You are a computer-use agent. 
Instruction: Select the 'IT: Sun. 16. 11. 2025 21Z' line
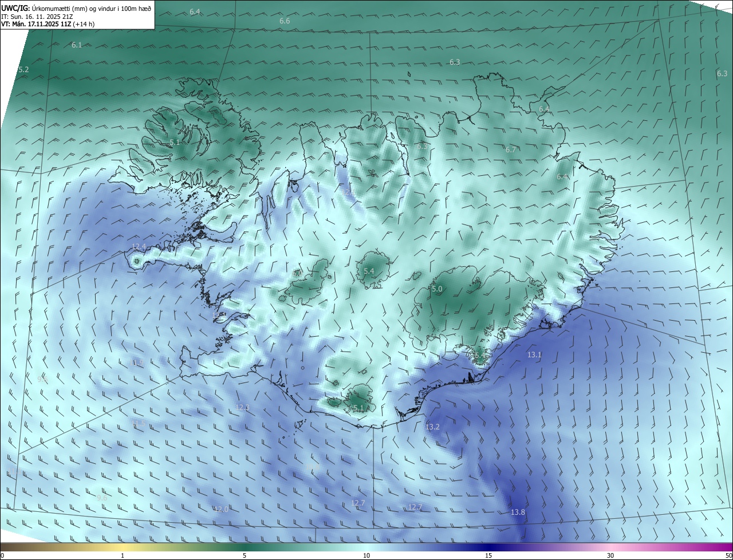click(37, 17)
